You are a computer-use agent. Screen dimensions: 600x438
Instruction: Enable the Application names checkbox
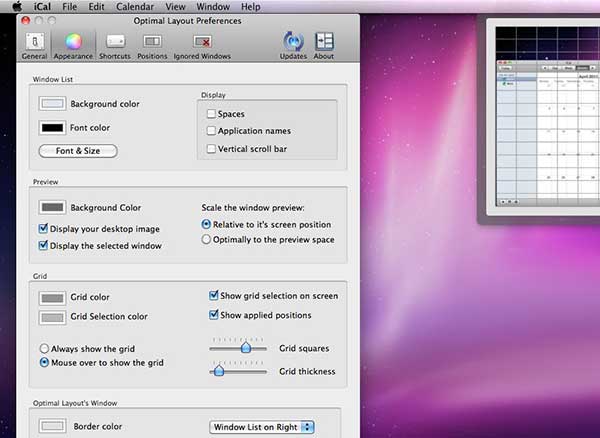[211, 131]
